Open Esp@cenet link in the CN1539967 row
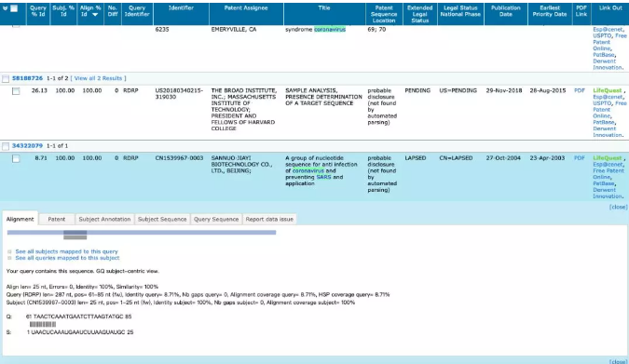The width and height of the screenshot is (629, 364). pyautogui.click(x=608, y=165)
